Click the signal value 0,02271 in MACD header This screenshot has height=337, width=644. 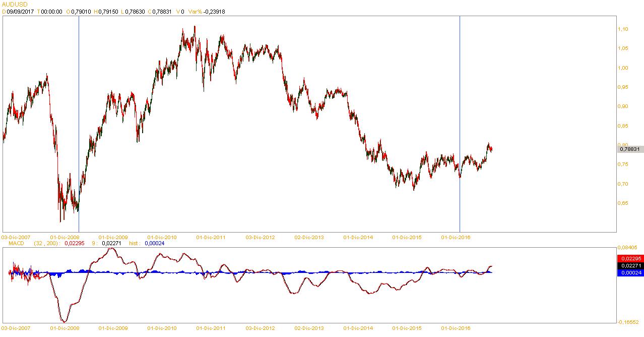coord(112,243)
